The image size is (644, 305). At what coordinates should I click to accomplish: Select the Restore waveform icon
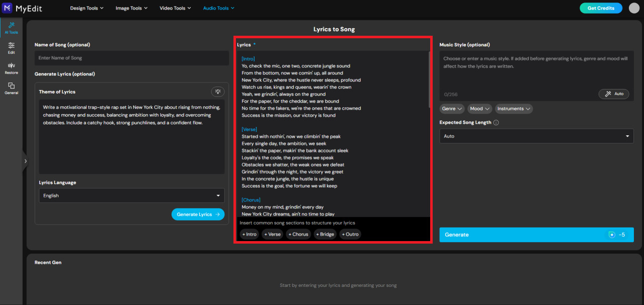coord(11,67)
